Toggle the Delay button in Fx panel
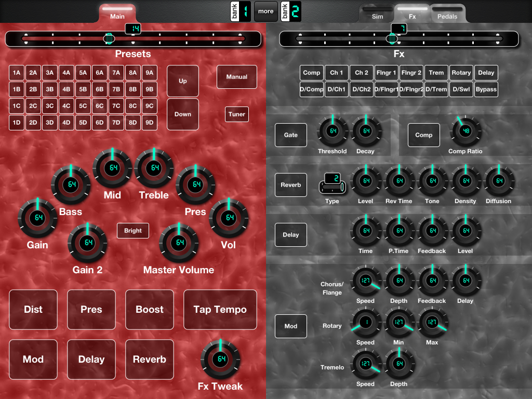This screenshot has width=532, height=399. click(291, 235)
